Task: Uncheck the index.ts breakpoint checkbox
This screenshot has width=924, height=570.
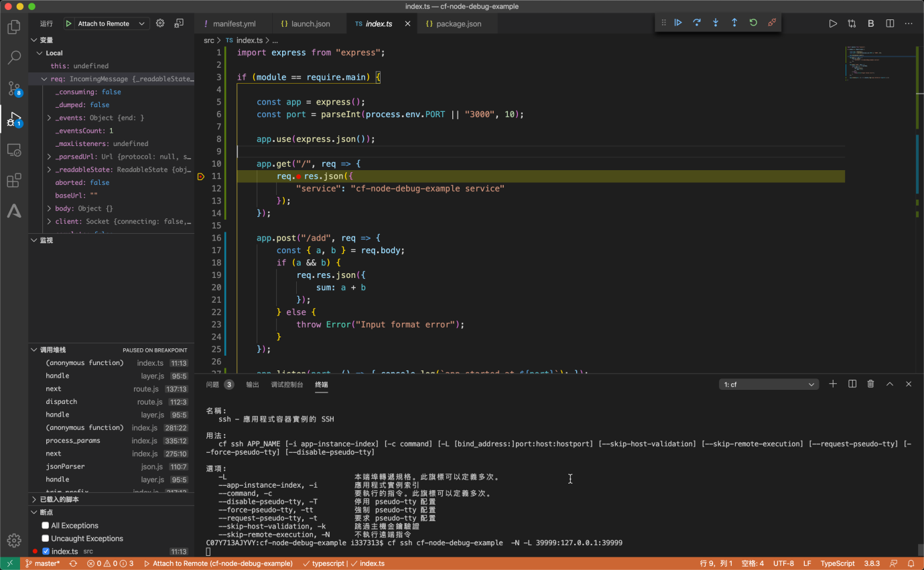Action: pyautogui.click(x=46, y=551)
